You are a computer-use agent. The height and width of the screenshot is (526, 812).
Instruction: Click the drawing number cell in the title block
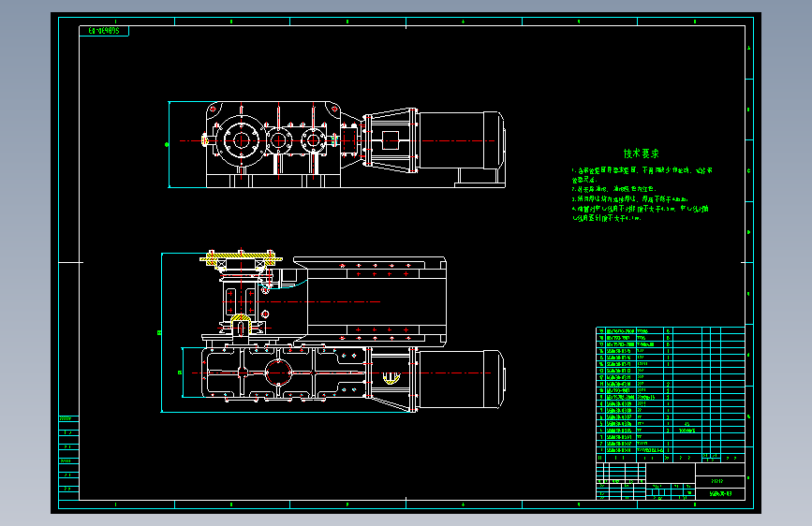coord(720,494)
